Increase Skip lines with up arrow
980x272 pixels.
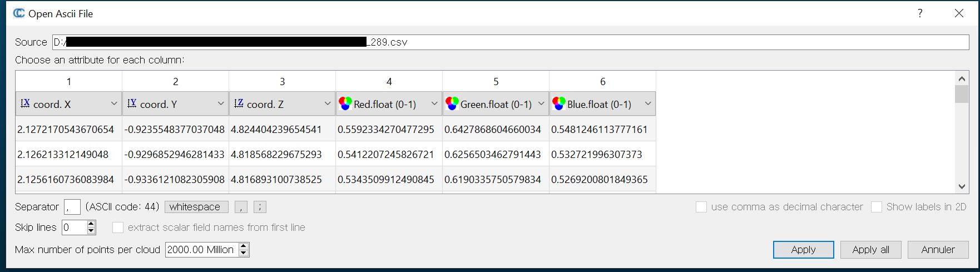coord(92,224)
